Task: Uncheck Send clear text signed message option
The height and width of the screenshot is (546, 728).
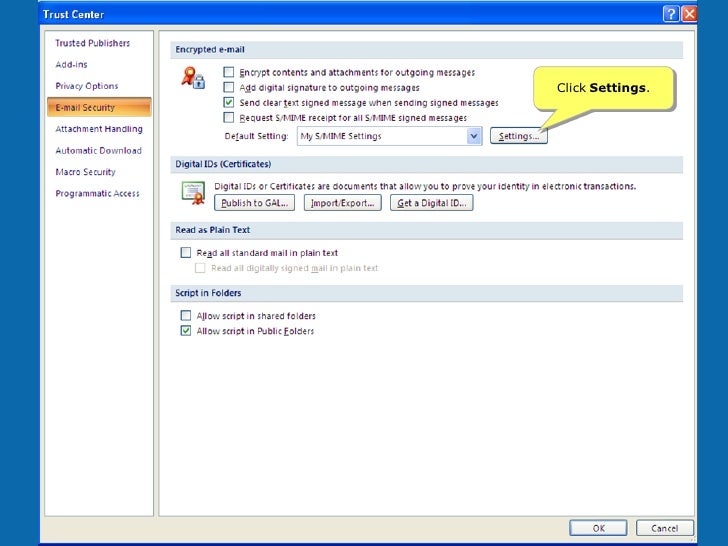Action: pos(228,102)
